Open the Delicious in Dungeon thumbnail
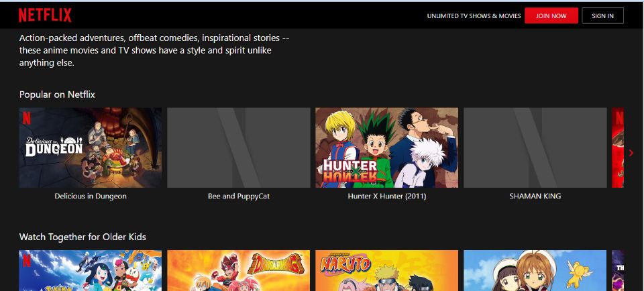This screenshot has width=644, height=291. 91,148
